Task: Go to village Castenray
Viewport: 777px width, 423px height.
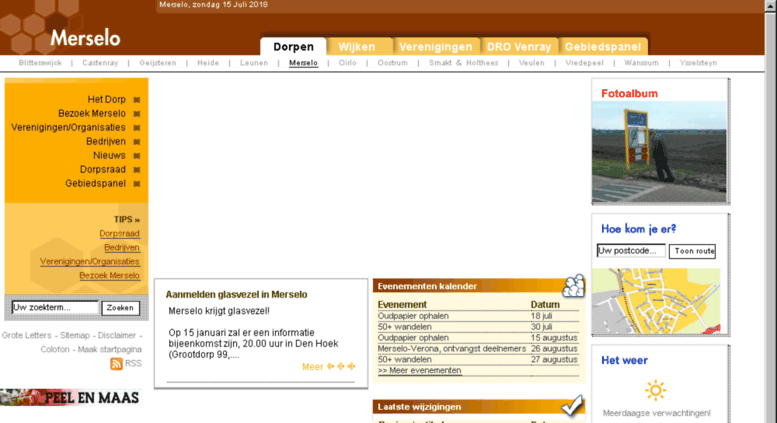Action: click(100, 63)
